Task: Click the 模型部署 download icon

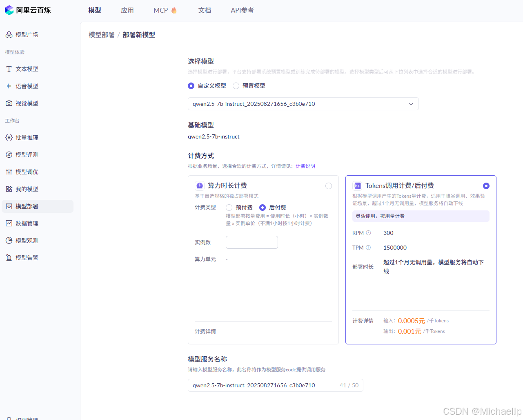Action: [9, 206]
